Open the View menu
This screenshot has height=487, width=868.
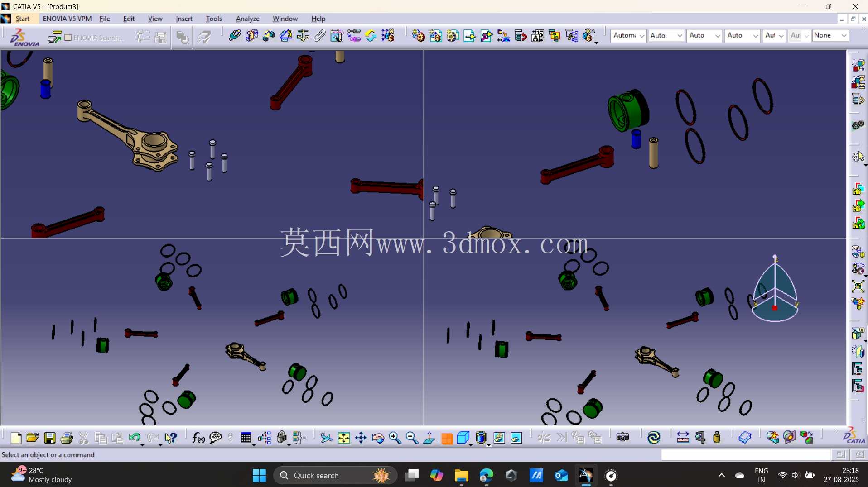(155, 19)
